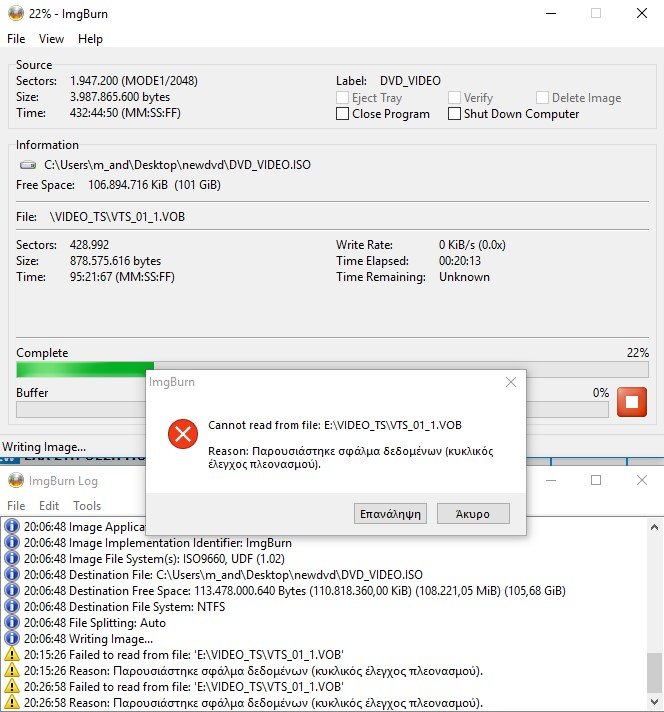Viewport: 664px width, 712px height.
Task: Click warning icon for 20:15:26 Failed to read row
Action: [x=12, y=654]
